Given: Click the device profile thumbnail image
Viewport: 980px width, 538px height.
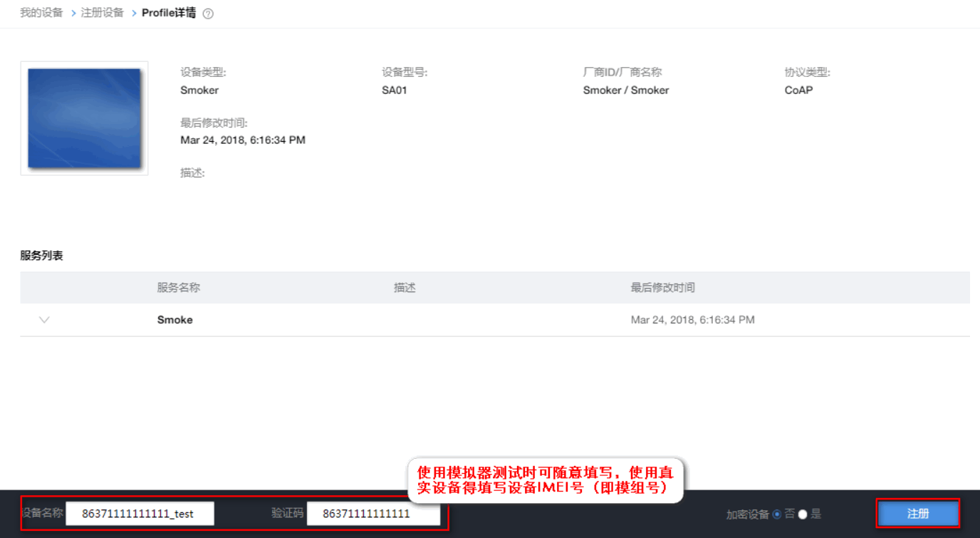Looking at the screenshot, I should click(x=84, y=118).
